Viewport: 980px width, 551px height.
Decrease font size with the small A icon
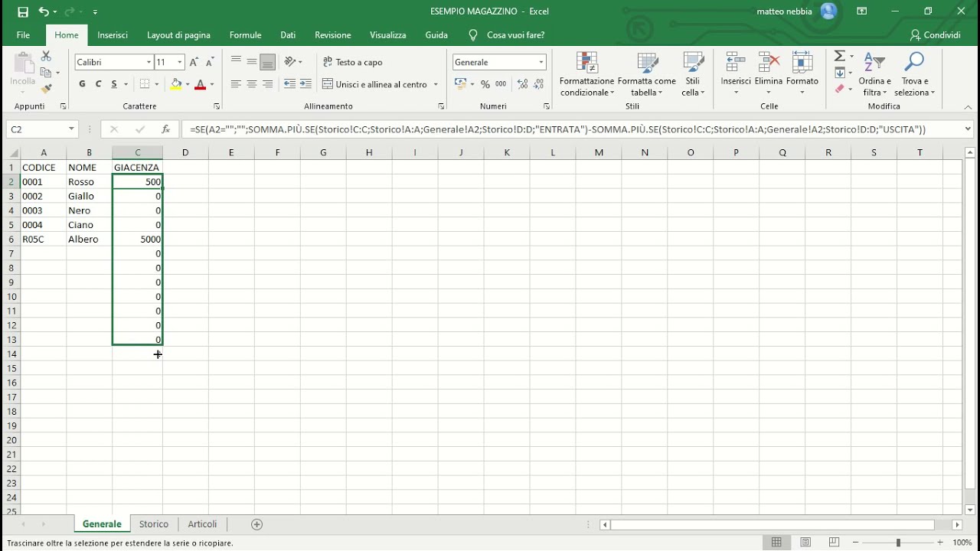coord(210,62)
